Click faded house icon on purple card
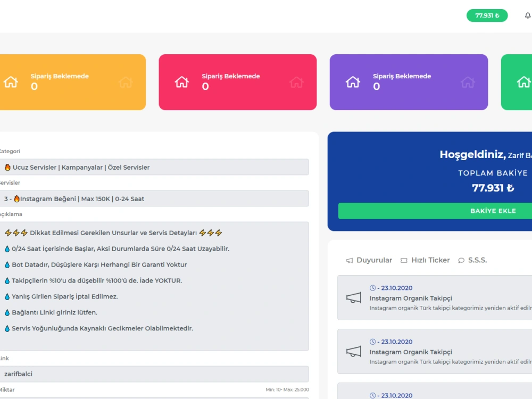532x399 pixels. tap(468, 82)
